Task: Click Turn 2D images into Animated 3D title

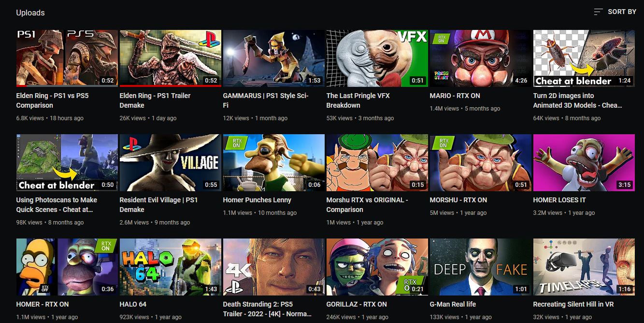Action: pos(577,100)
